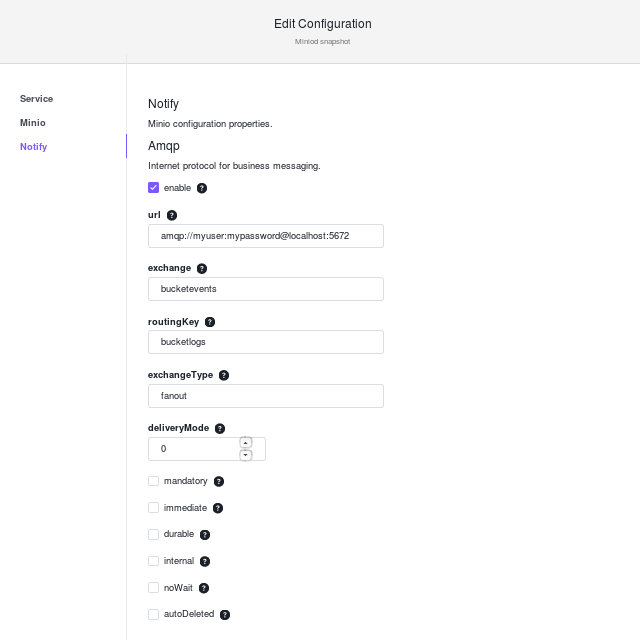Switch to the Service section
640x640 pixels.
coord(36,99)
